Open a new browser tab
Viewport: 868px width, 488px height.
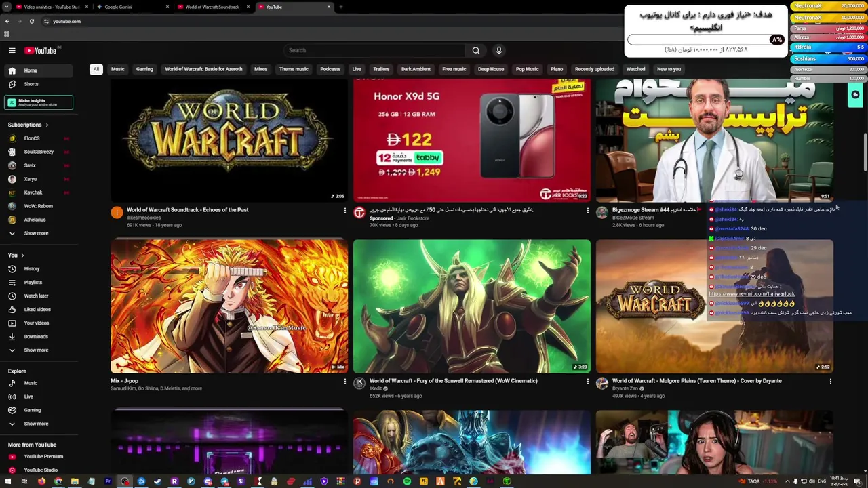[340, 7]
